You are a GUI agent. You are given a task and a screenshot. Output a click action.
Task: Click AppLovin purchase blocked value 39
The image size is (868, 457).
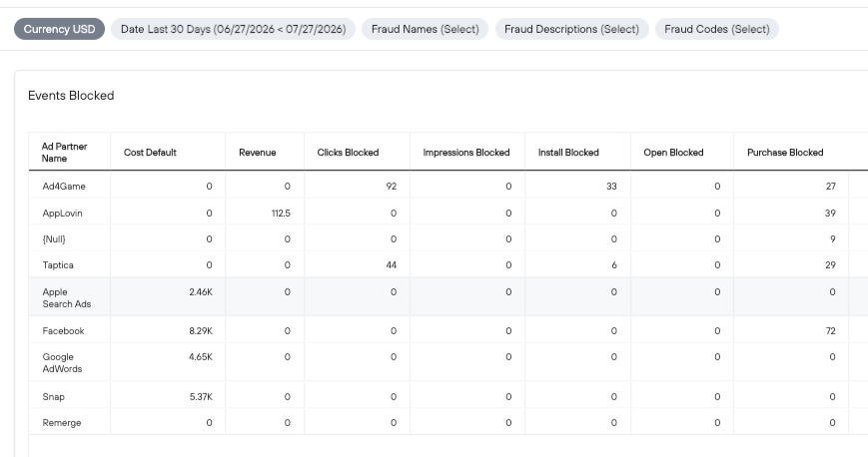(830, 214)
